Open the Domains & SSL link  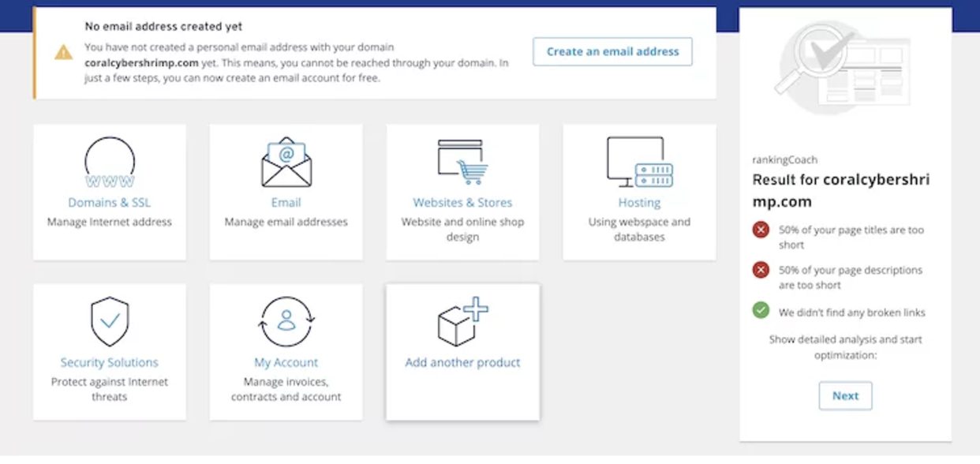pyautogui.click(x=109, y=202)
